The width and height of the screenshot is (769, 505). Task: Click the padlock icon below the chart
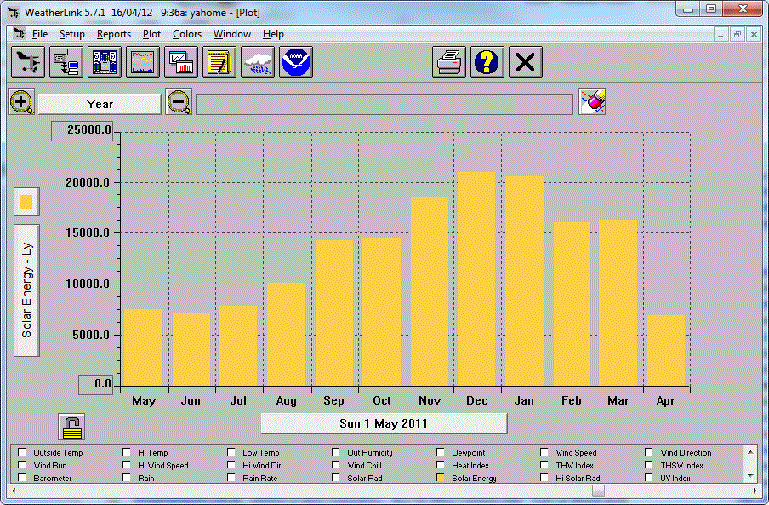point(71,426)
